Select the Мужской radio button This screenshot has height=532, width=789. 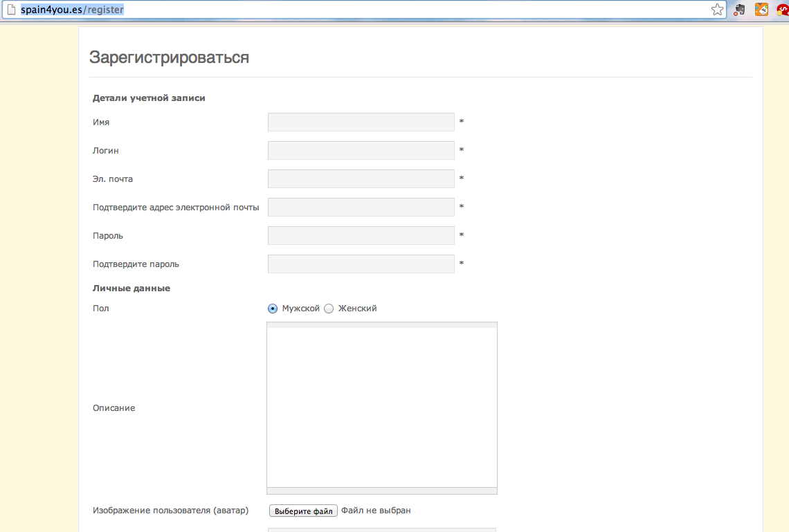point(273,309)
